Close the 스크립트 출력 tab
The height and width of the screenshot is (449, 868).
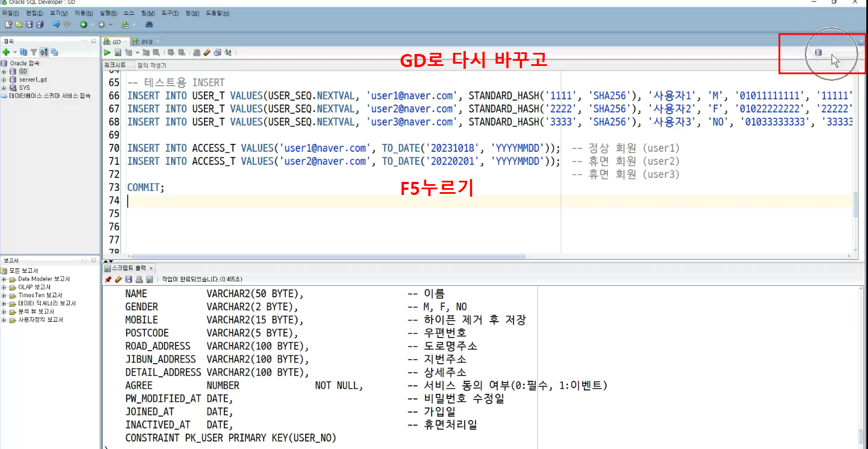point(151,268)
